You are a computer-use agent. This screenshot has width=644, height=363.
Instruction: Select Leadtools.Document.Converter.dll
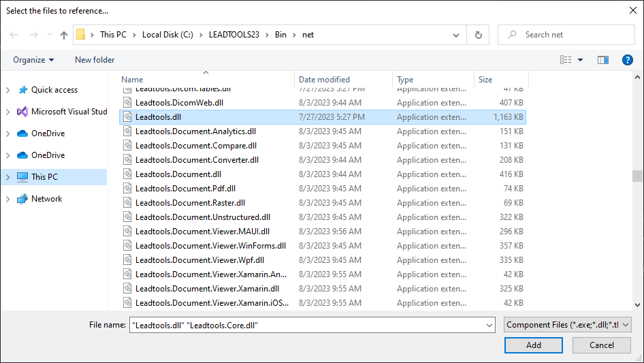pos(197,160)
